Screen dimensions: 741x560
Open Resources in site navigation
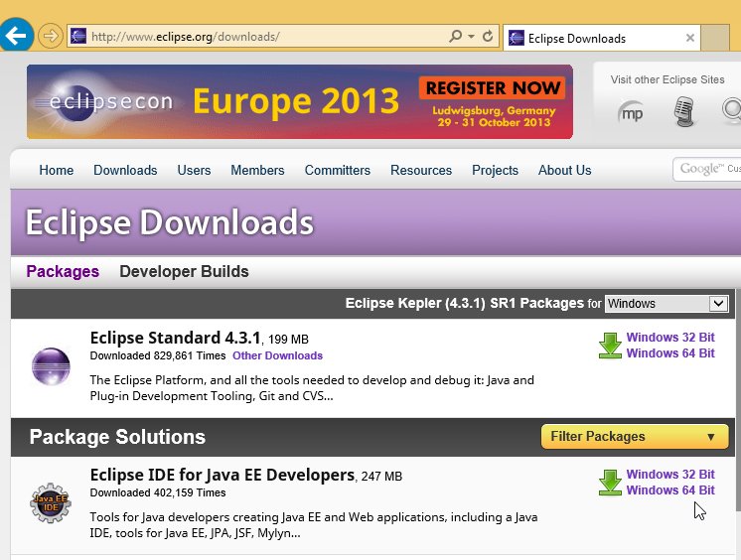pos(421,170)
